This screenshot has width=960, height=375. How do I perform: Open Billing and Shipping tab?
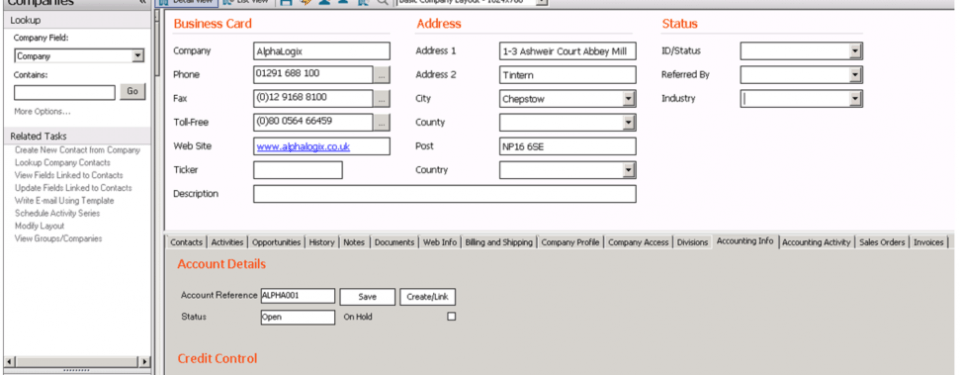coord(499,243)
